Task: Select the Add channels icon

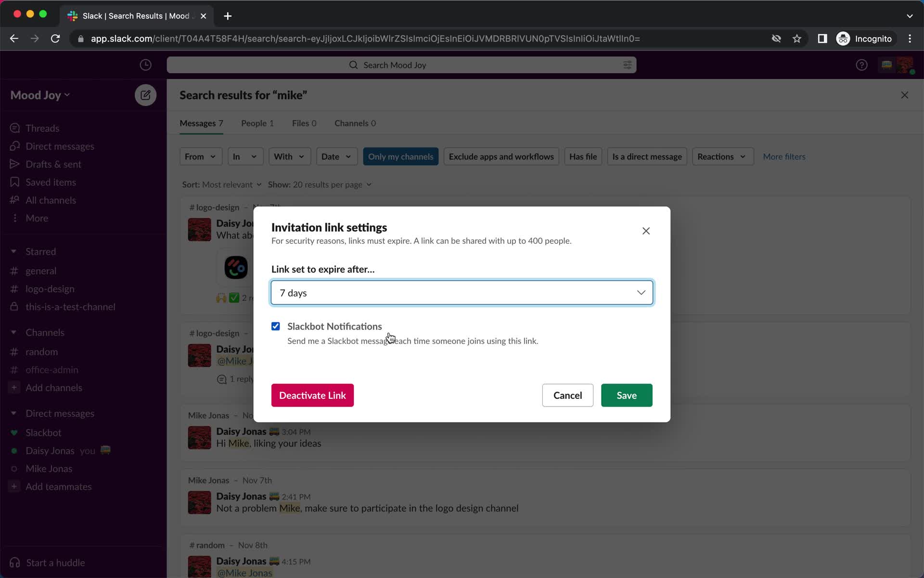Action: 14,388
